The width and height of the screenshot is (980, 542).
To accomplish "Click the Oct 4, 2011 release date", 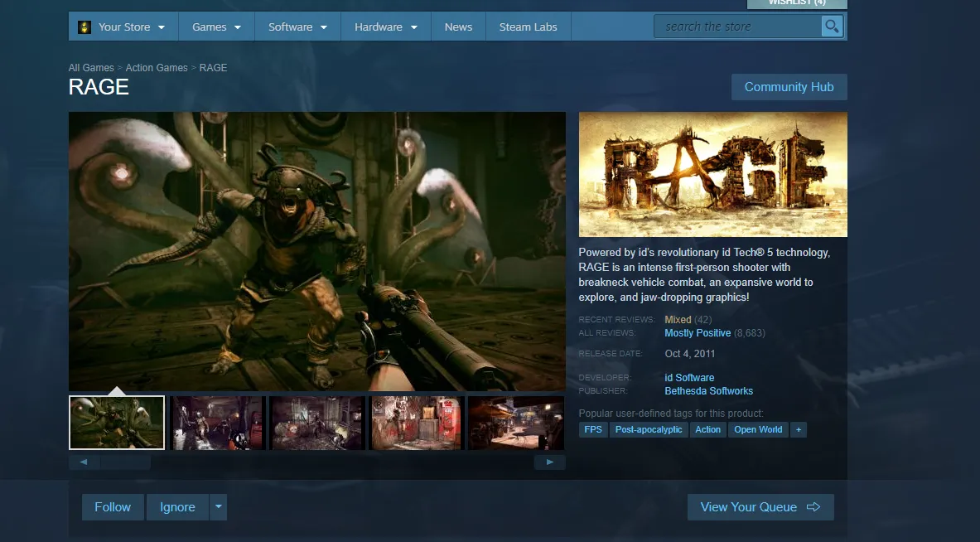I will pos(690,354).
